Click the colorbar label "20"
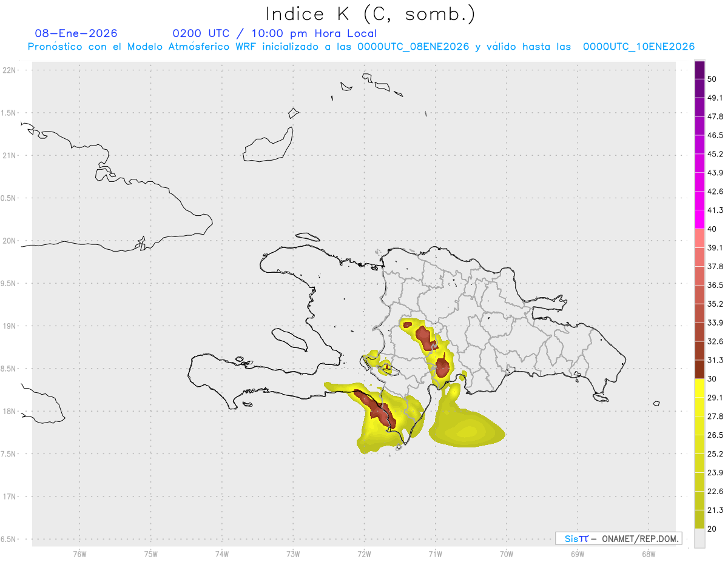The width and height of the screenshot is (728, 562). (x=712, y=529)
